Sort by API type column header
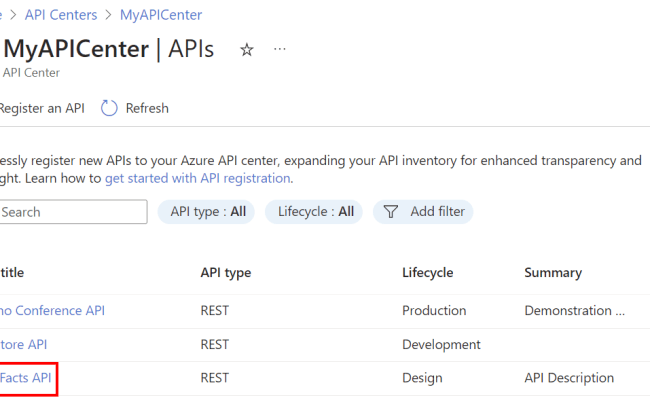Viewport: 650px width, 400px height. pos(225,272)
